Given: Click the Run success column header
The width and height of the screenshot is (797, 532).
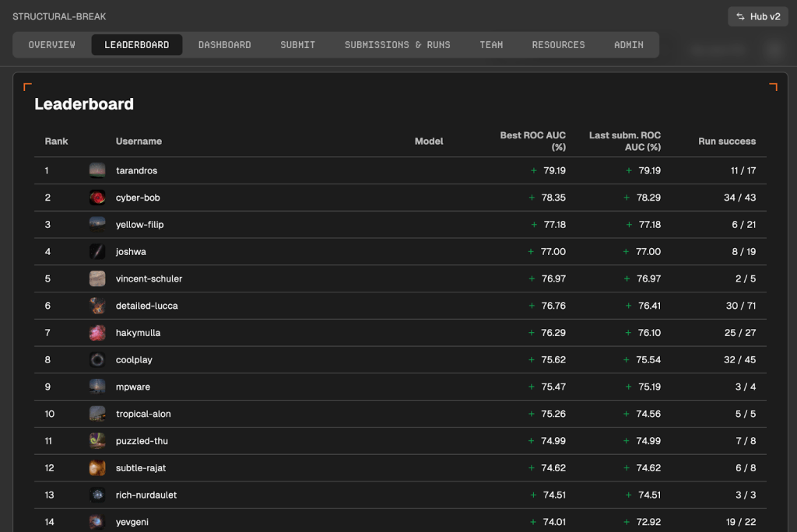Looking at the screenshot, I should pyautogui.click(x=727, y=142).
